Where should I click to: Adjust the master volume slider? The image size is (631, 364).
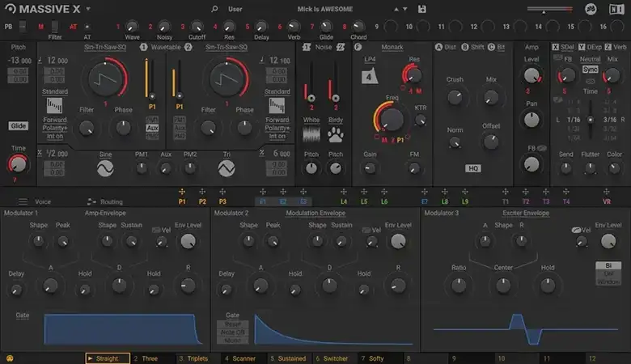[550, 9]
